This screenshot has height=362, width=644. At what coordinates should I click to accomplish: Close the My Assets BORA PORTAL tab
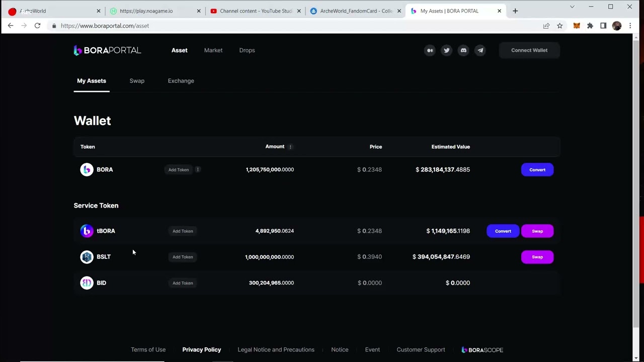(x=500, y=11)
